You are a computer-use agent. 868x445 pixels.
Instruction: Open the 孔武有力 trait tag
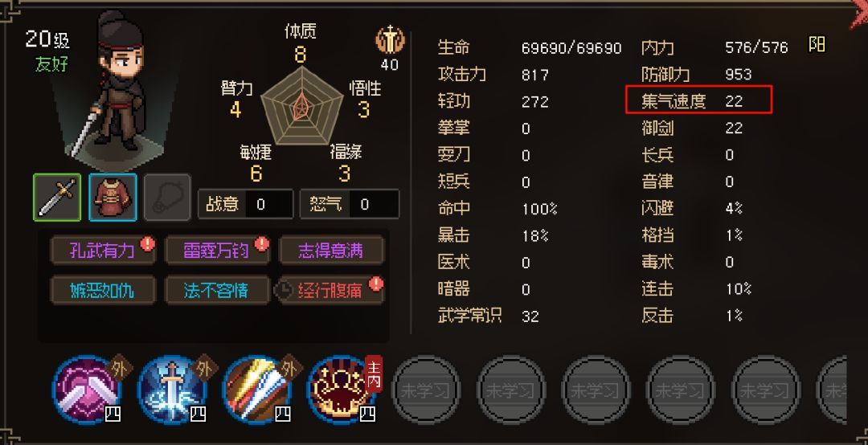(x=102, y=251)
